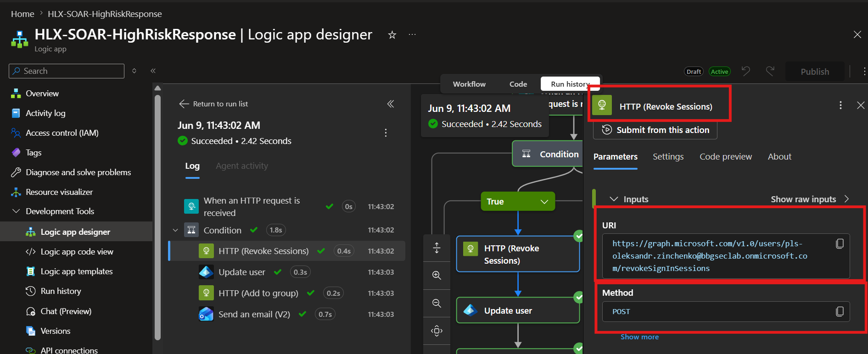Viewport: 868px width, 354px height.
Task: Select the HTTP (Revoke Sessions) log row
Action: pyautogui.click(x=287, y=251)
